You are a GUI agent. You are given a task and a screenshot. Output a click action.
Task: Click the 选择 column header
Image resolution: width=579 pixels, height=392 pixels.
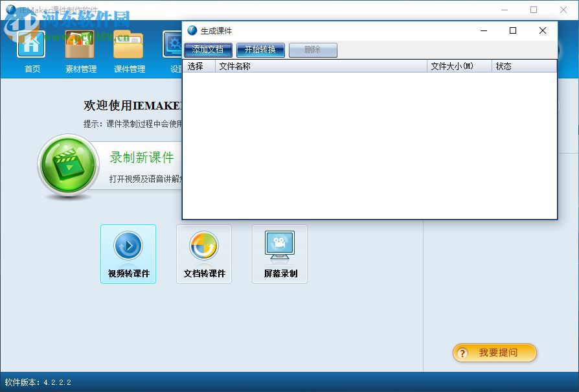196,65
